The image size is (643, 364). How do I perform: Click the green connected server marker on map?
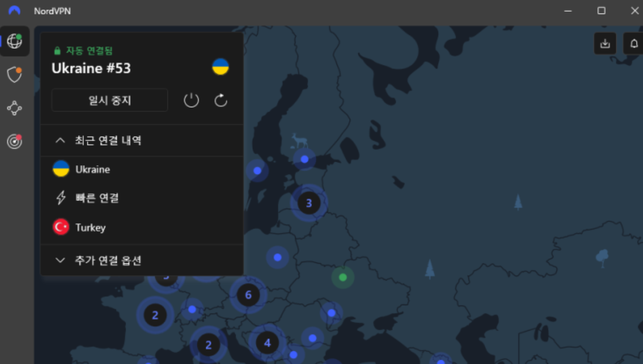[x=343, y=277]
